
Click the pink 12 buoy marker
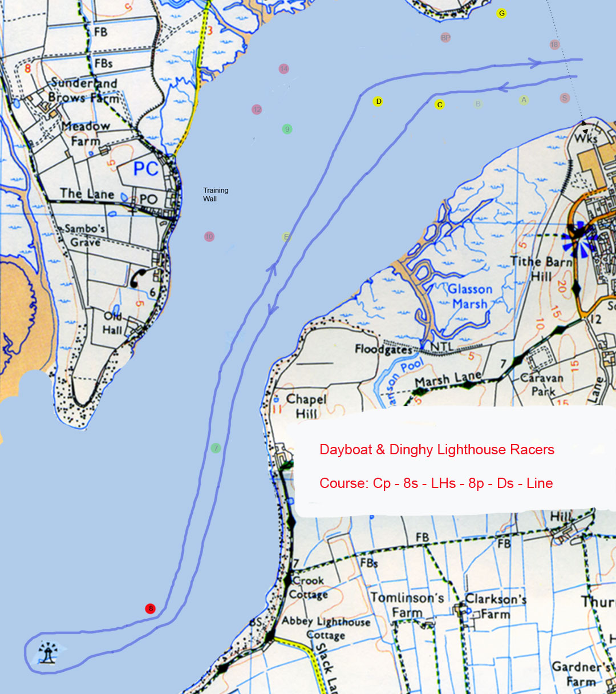tap(257, 109)
